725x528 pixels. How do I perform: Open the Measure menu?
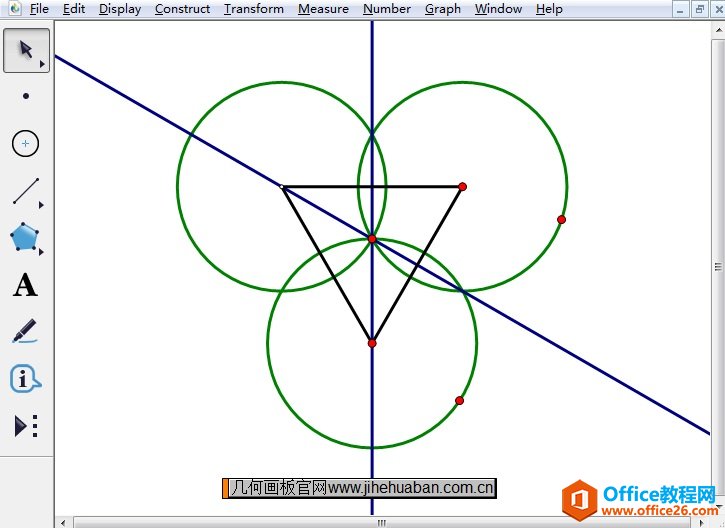point(323,9)
